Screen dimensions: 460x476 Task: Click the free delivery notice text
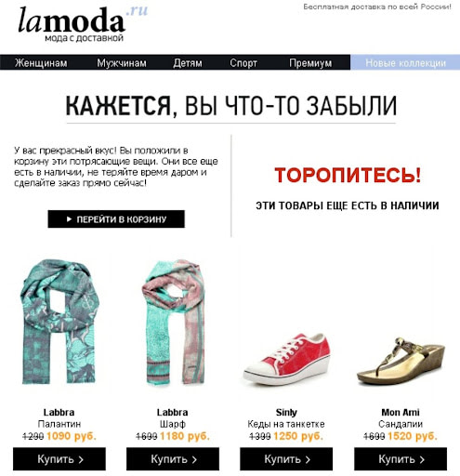pos(377,7)
